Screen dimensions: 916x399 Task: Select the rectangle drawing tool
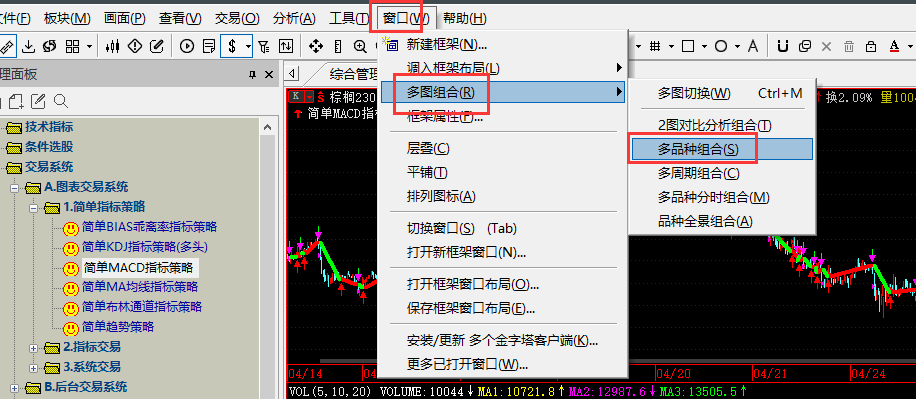[x=688, y=46]
